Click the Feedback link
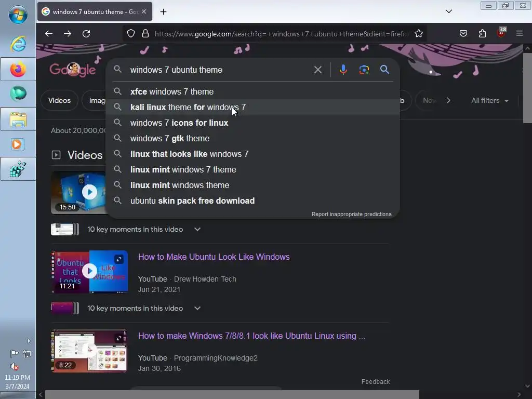The height and width of the screenshot is (399, 532). pos(376,382)
